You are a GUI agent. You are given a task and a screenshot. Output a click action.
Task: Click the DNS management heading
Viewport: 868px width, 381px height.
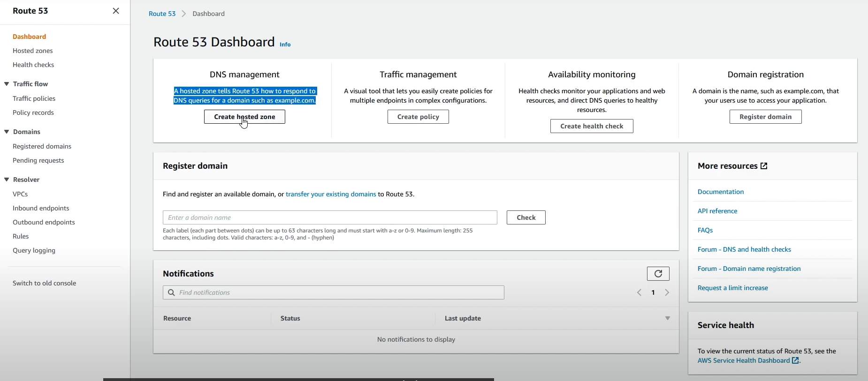click(x=244, y=75)
